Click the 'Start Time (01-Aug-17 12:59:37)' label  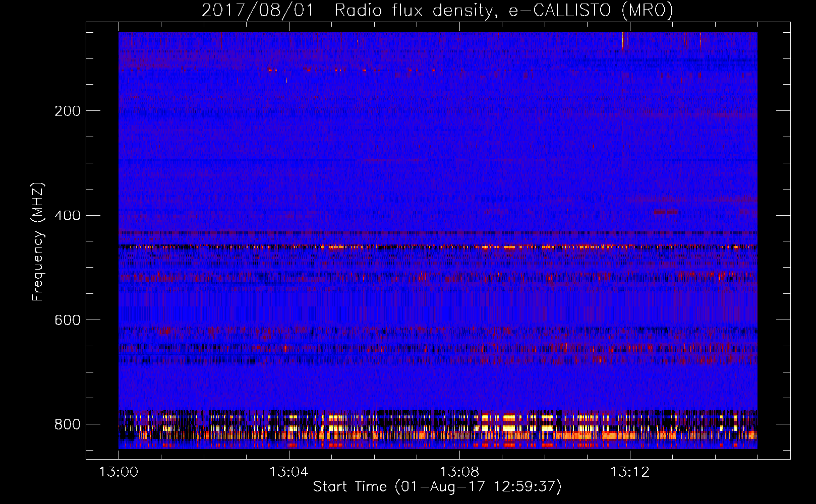[437, 487]
